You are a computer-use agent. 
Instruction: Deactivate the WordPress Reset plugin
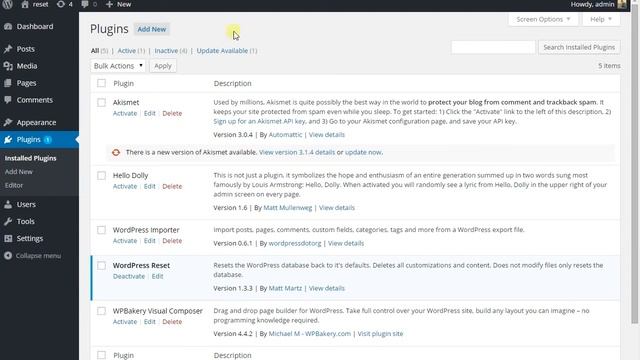(x=129, y=276)
